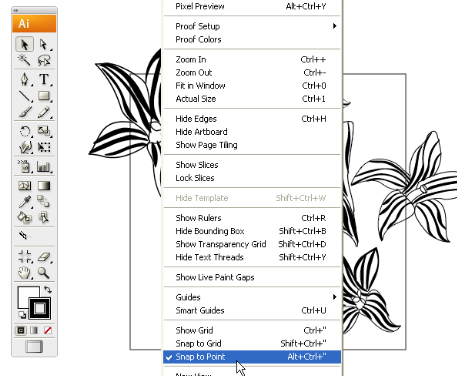Select Lock Slices

point(252,178)
